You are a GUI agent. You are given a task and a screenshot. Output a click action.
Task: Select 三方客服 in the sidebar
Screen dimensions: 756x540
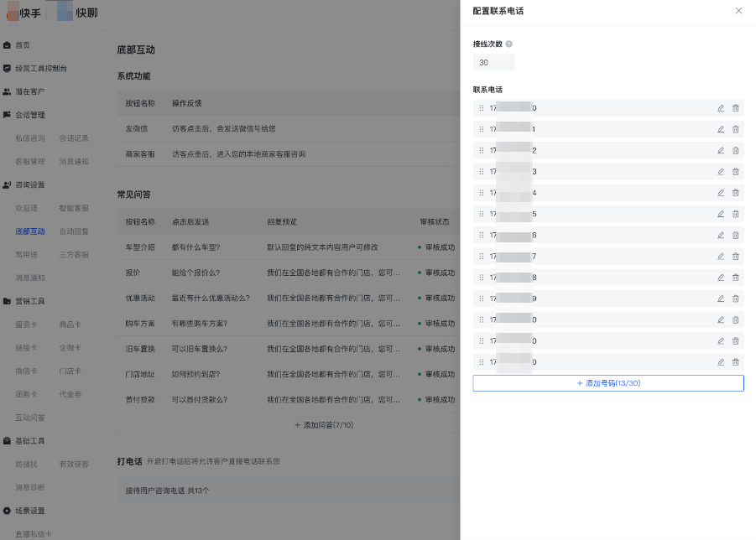click(74, 254)
